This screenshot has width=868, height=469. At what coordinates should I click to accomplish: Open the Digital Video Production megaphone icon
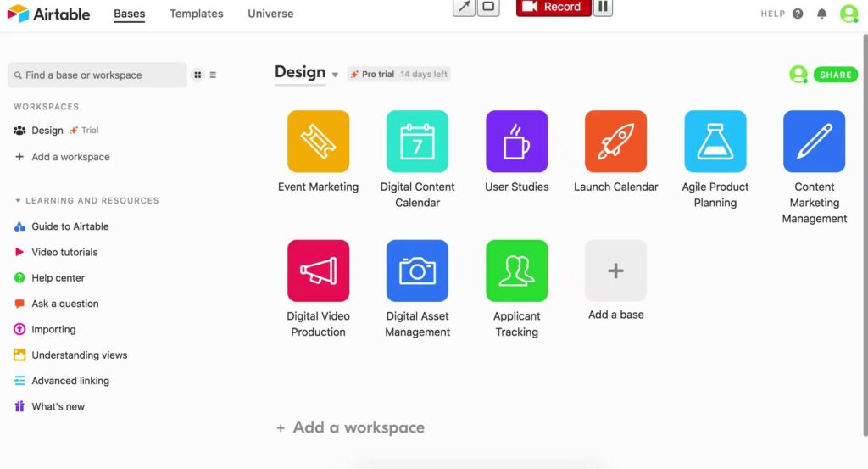click(318, 271)
